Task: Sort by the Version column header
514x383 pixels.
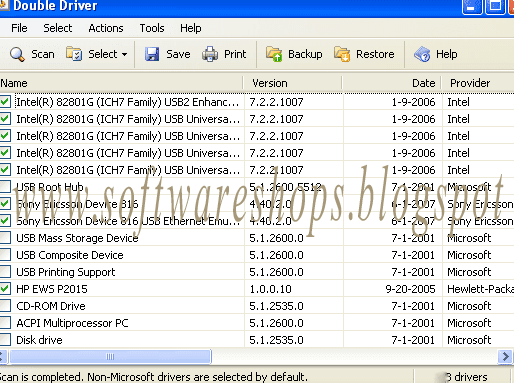Action: (292, 83)
